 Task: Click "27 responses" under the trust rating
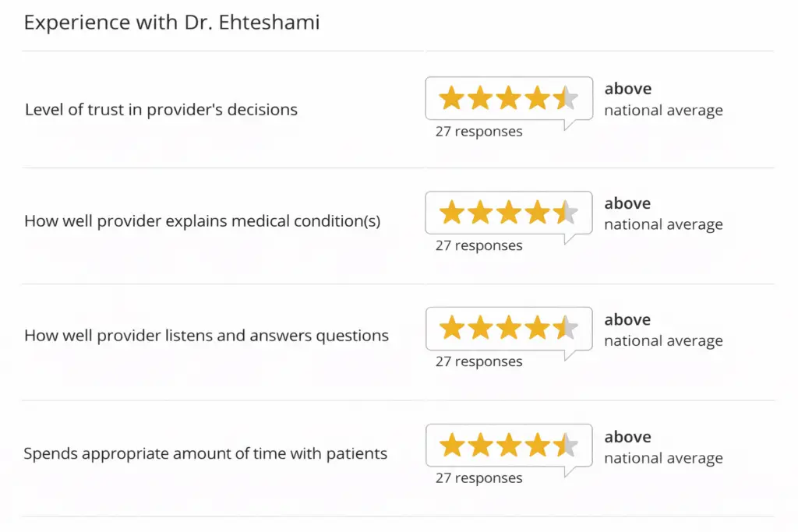tap(478, 132)
